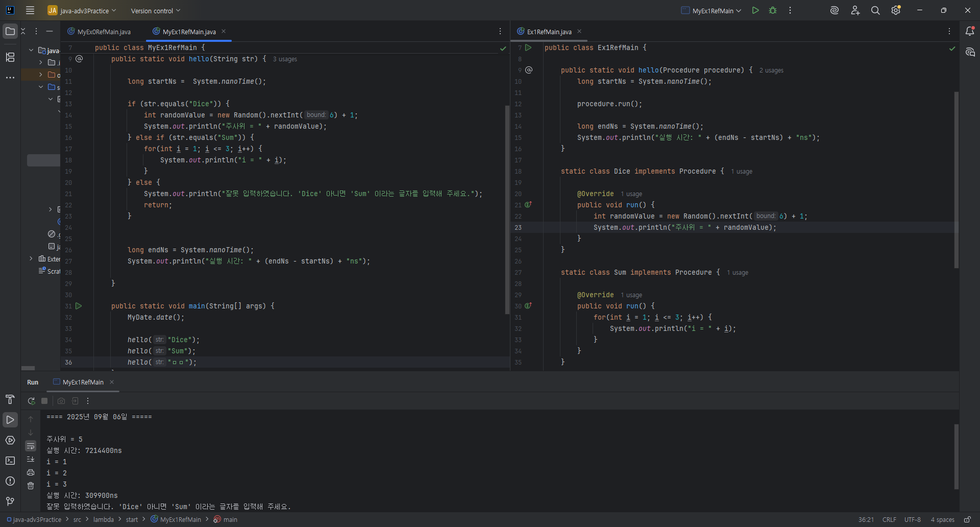The width and height of the screenshot is (980, 527).
Task: Click run gutter icon beside main method
Action: pyautogui.click(x=79, y=306)
